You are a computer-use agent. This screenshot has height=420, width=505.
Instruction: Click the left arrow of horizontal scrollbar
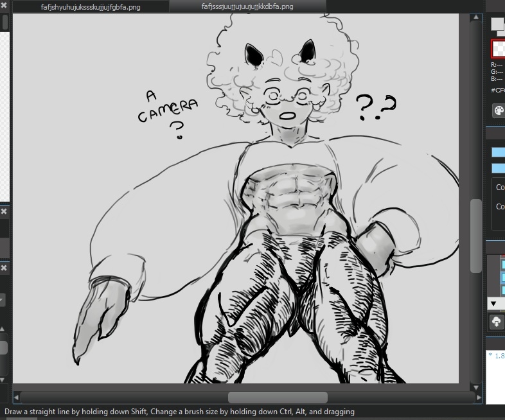[17, 397]
